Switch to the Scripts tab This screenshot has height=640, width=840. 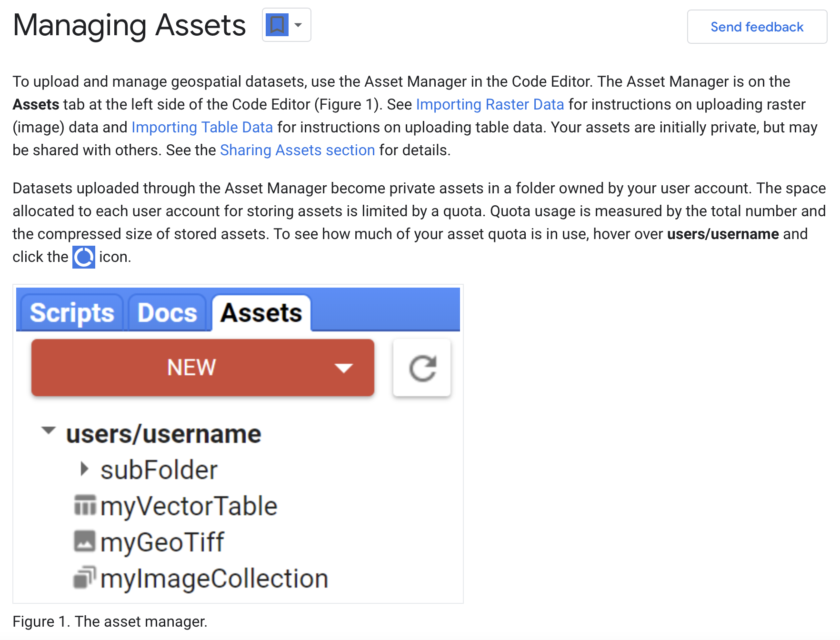(72, 313)
